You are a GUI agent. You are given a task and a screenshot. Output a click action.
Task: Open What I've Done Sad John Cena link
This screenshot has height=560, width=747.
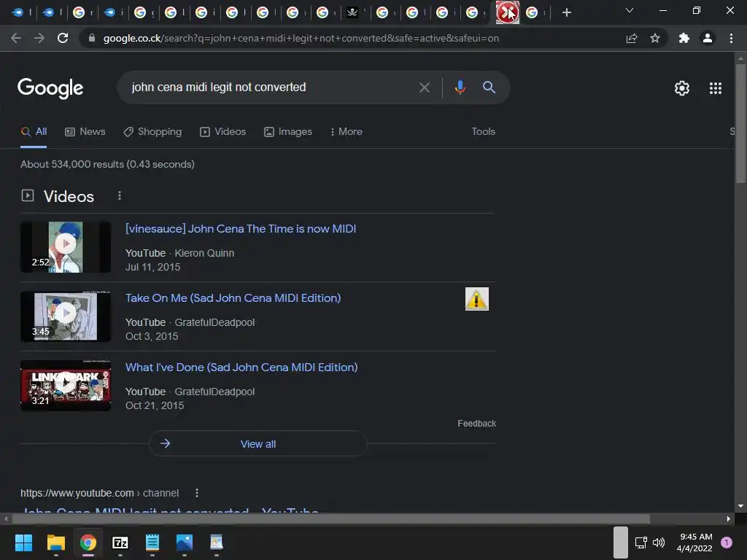[x=241, y=367]
